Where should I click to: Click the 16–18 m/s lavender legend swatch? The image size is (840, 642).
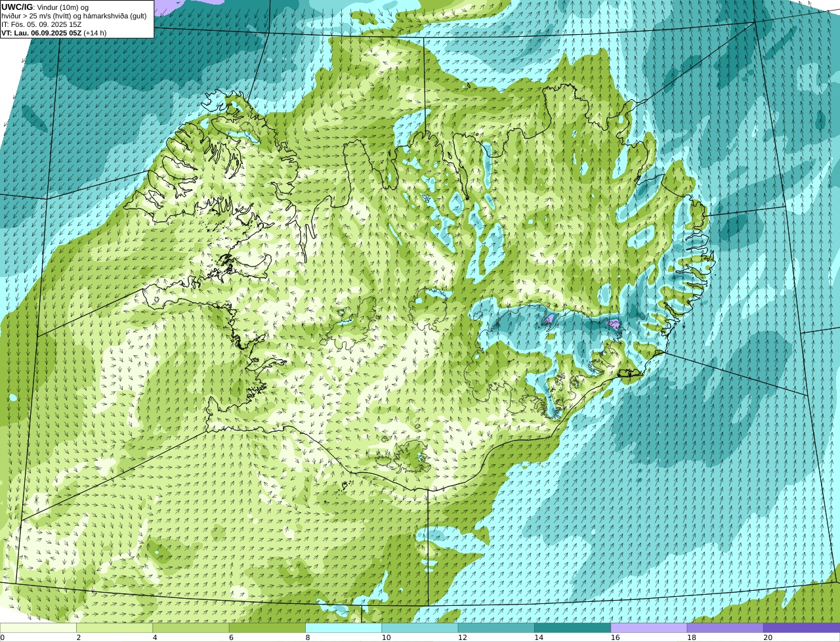coord(649,628)
